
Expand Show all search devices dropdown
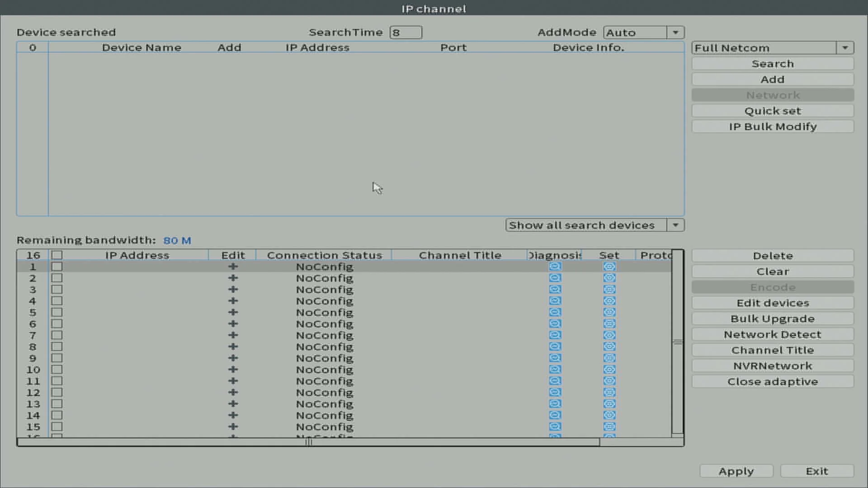pyautogui.click(x=675, y=225)
